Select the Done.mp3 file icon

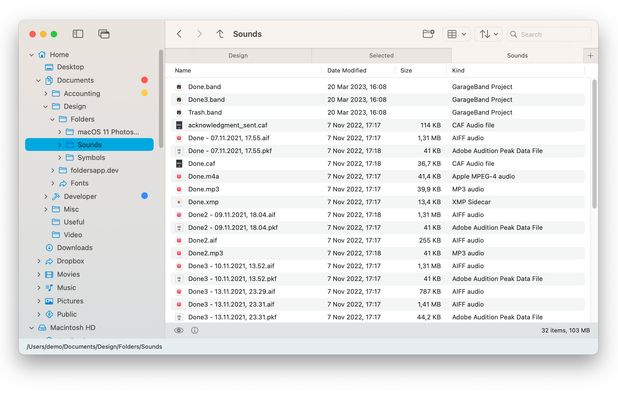[x=179, y=189]
